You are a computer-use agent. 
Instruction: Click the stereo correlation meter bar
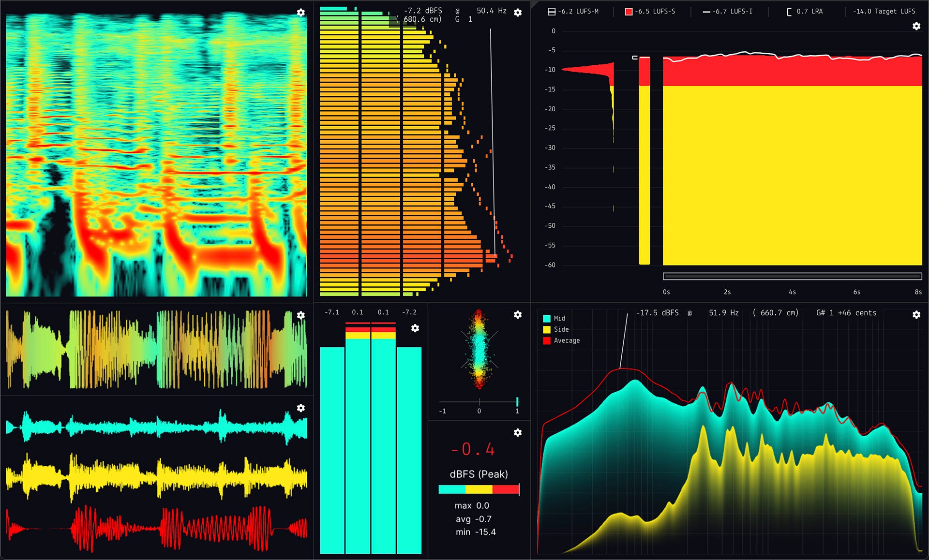[479, 402]
